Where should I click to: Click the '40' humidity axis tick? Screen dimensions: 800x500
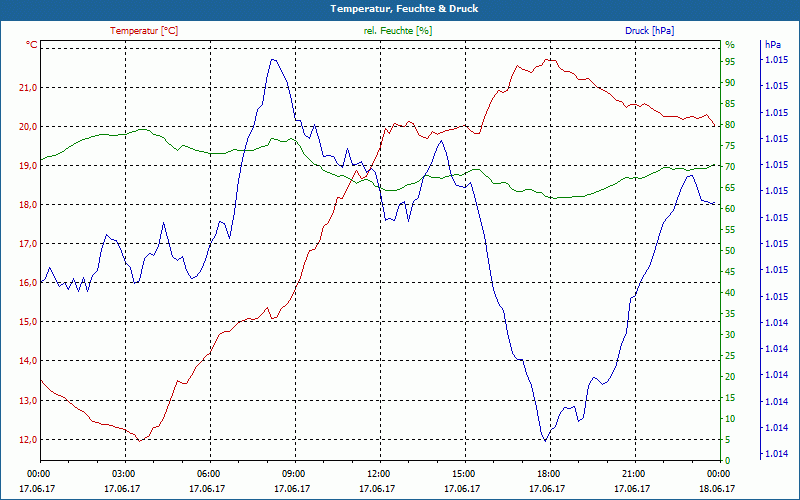tap(730, 293)
